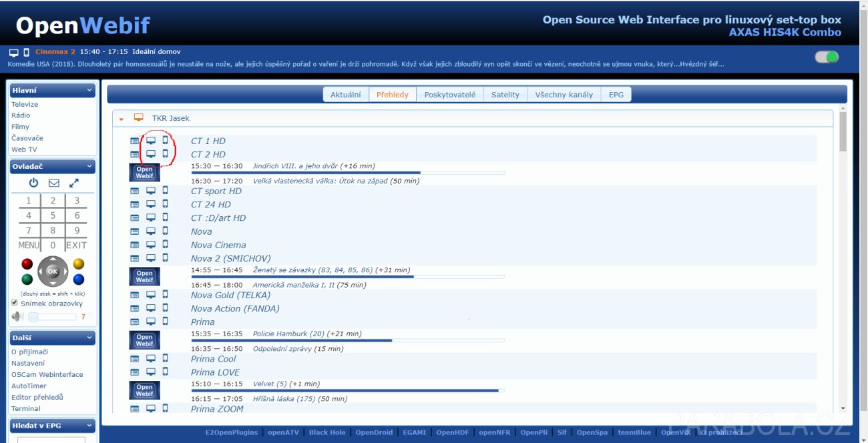
Task: Open the Rádio link in sidebar
Action: point(21,115)
